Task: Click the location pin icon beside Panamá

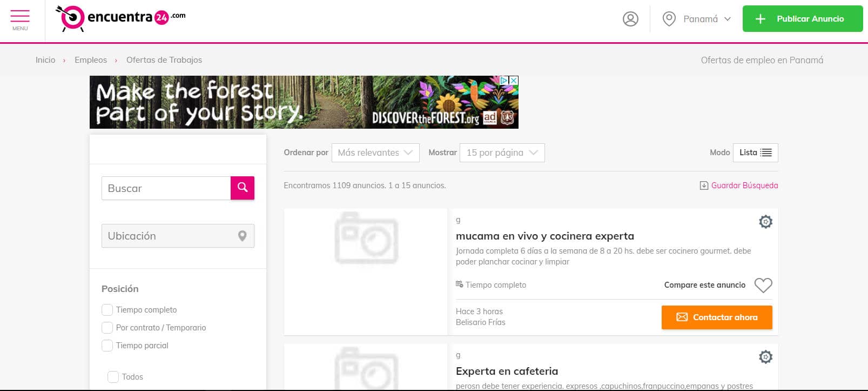Action: tap(669, 19)
